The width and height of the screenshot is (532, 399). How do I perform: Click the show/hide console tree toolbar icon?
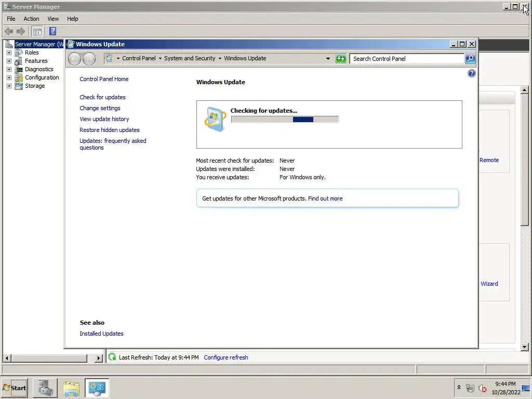(37, 32)
